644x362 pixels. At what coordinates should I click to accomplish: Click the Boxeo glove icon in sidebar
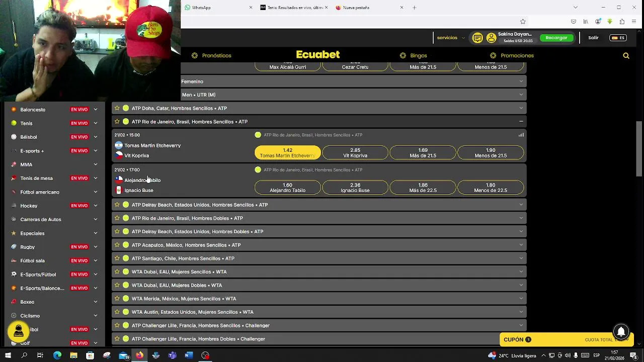point(14,302)
